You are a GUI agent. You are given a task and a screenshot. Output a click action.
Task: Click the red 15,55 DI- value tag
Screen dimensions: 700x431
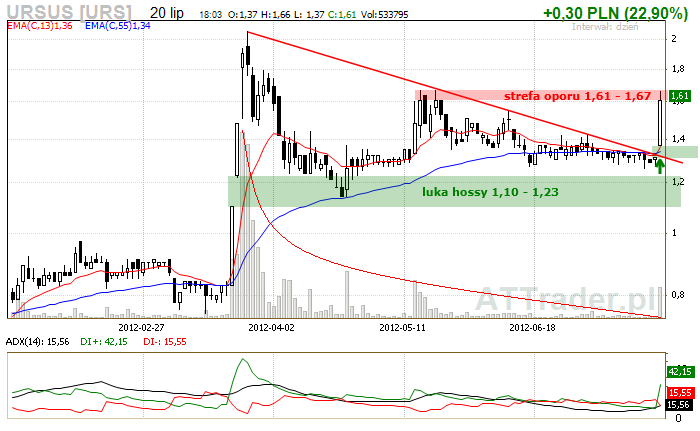click(x=680, y=393)
